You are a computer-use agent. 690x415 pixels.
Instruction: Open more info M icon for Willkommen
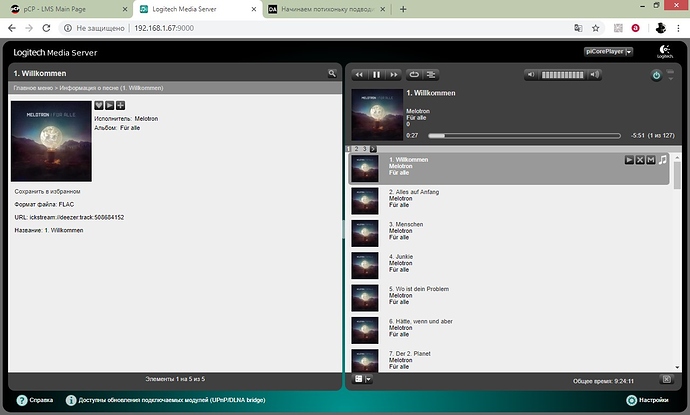651,160
